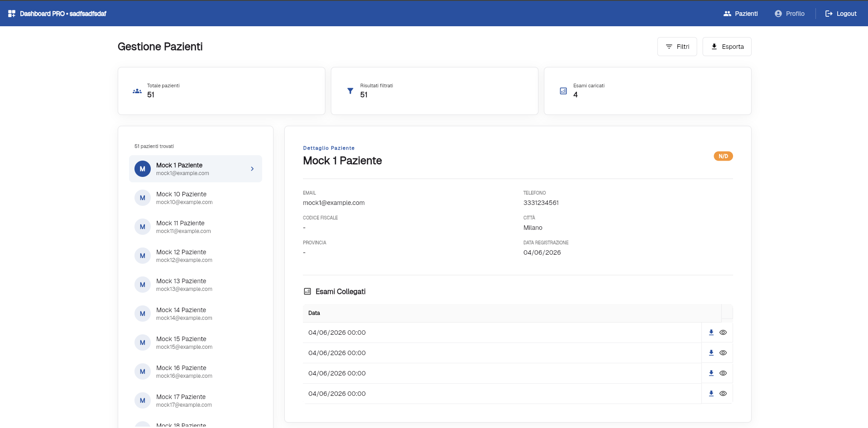
Task: Click the Esporta export button
Action: point(727,47)
